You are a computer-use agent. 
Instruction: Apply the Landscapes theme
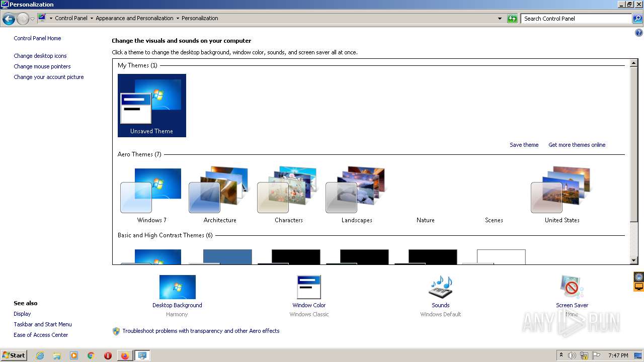coord(357,195)
